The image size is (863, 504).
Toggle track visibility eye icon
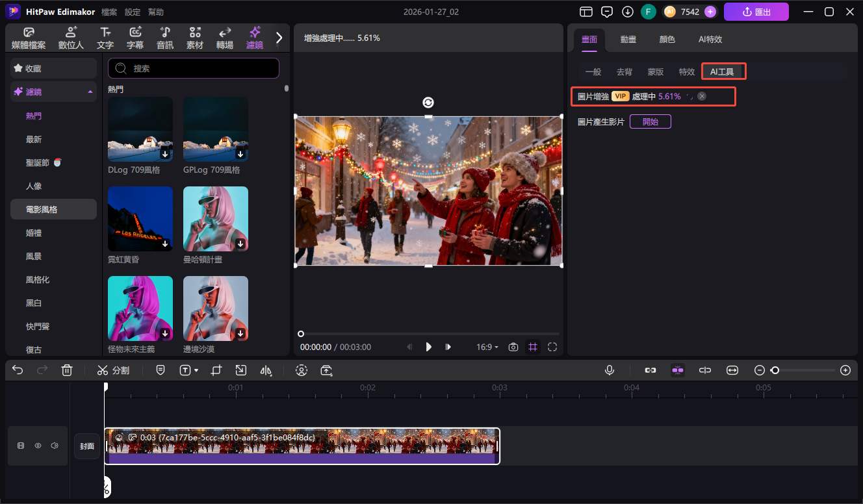pyautogui.click(x=38, y=446)
